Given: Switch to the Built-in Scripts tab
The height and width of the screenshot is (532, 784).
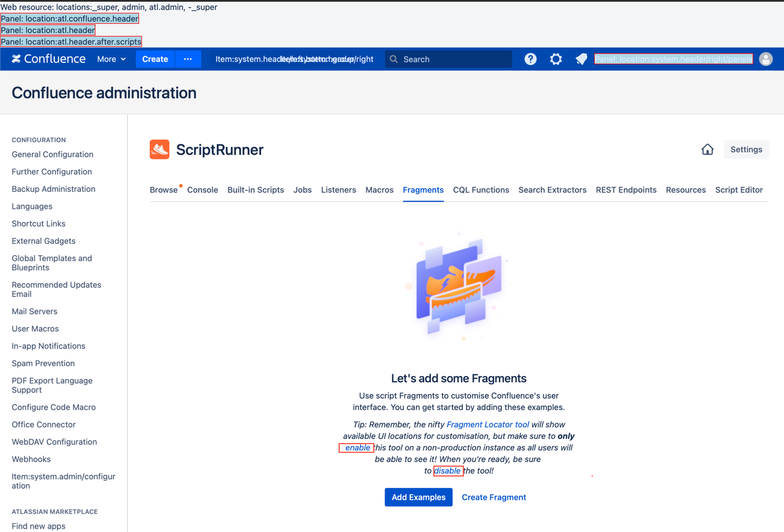Looking at the screenshot, I should click(255, 190).
